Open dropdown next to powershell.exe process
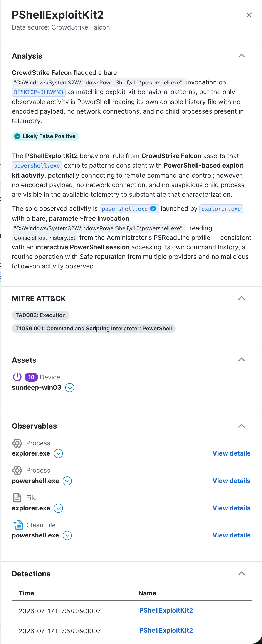Screen dimensions: 262x644 (67, 481)
